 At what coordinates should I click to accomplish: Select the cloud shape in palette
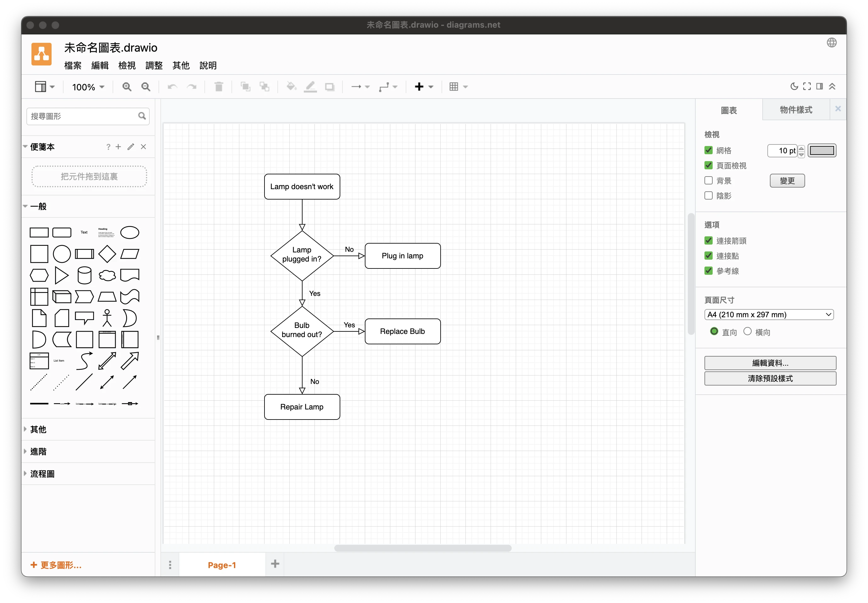107,275
